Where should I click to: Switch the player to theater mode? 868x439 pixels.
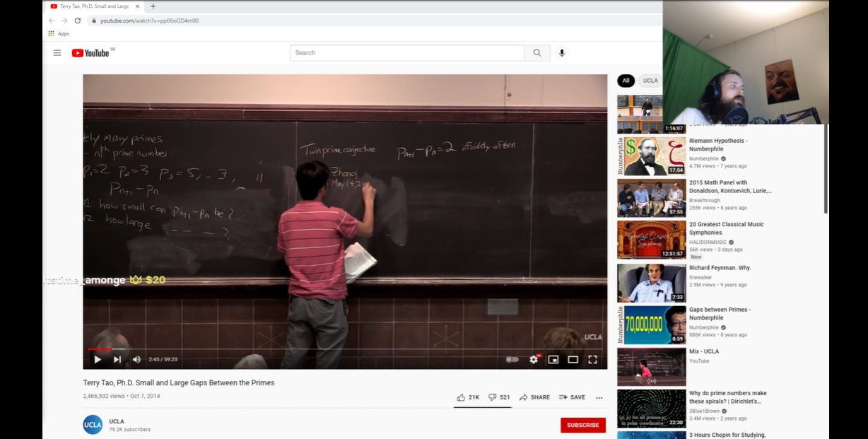click(x=573, y=359)
